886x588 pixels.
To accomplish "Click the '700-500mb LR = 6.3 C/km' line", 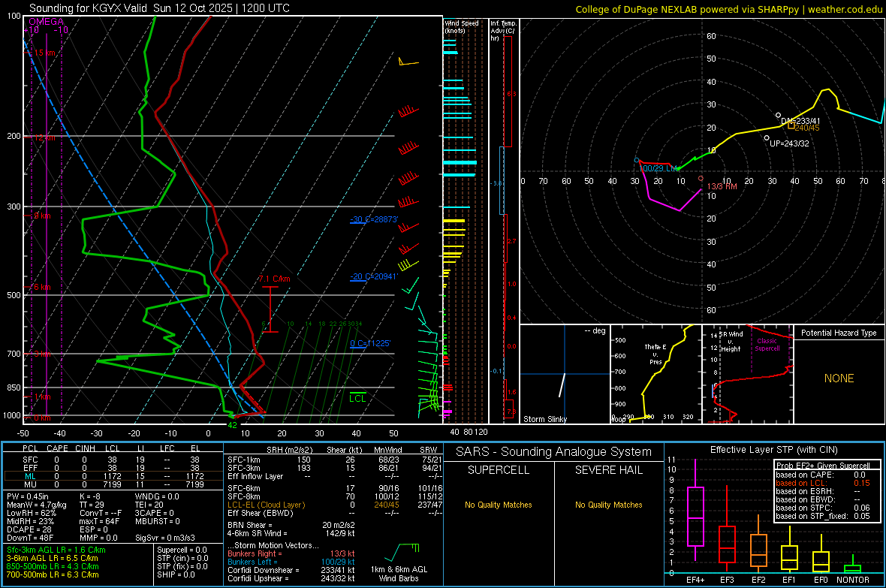I will point(53,574).
